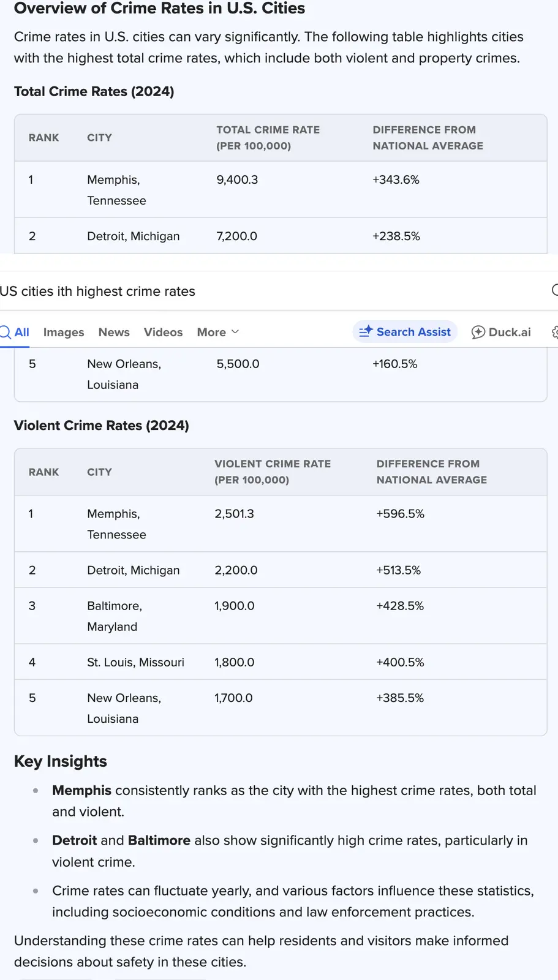Click the Total Crime Rate column header
The image size is (558, 980).
tap(268, 138)
